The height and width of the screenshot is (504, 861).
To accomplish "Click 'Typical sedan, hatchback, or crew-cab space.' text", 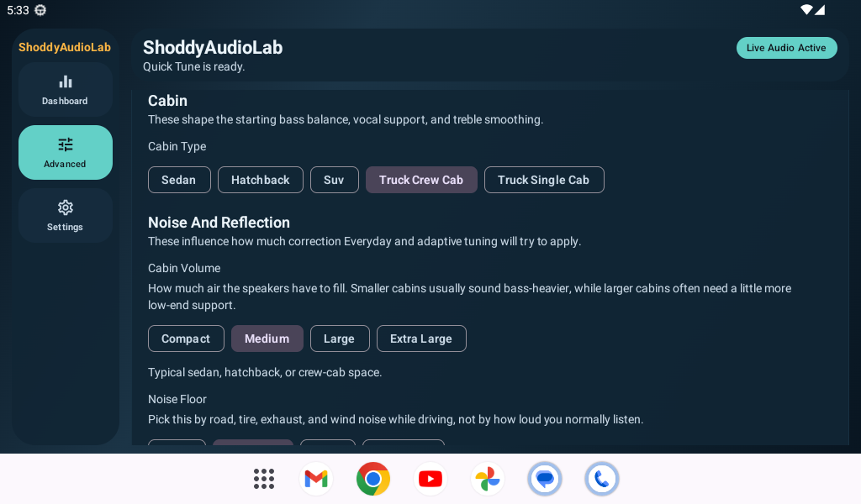I will pyautogui.click(x=265, y=372).
